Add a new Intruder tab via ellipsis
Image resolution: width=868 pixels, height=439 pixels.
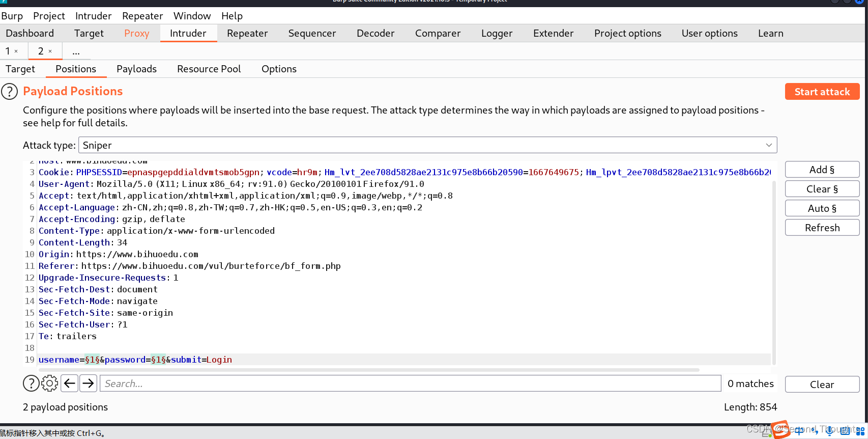76,51
